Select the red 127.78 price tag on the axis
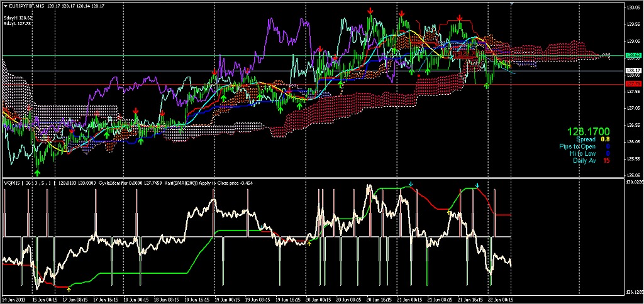The image size is (644, 304). click(x=633, y=84)
